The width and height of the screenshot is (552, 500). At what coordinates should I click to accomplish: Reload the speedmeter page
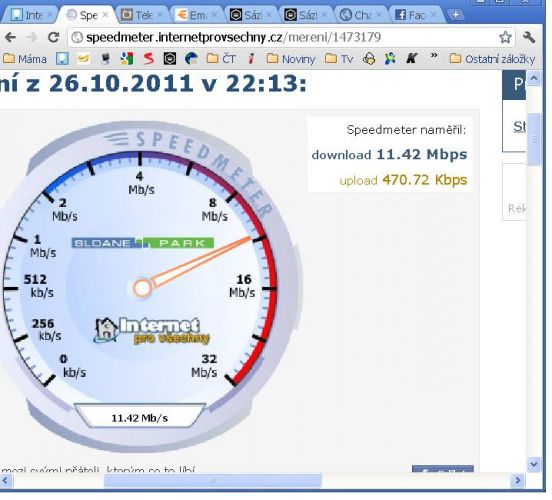54,37
